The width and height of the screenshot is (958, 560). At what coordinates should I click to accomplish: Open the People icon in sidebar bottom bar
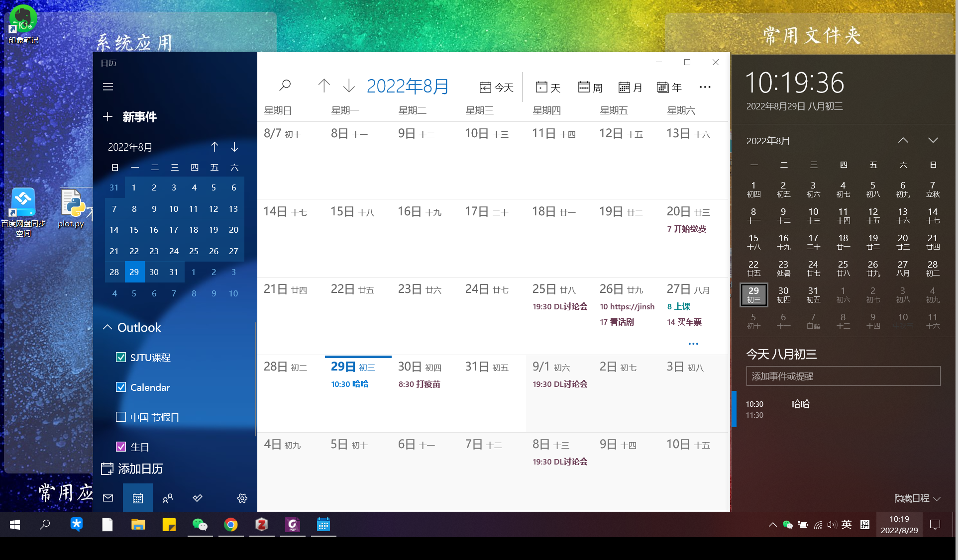pyautogui.click(x=168, y=498)
